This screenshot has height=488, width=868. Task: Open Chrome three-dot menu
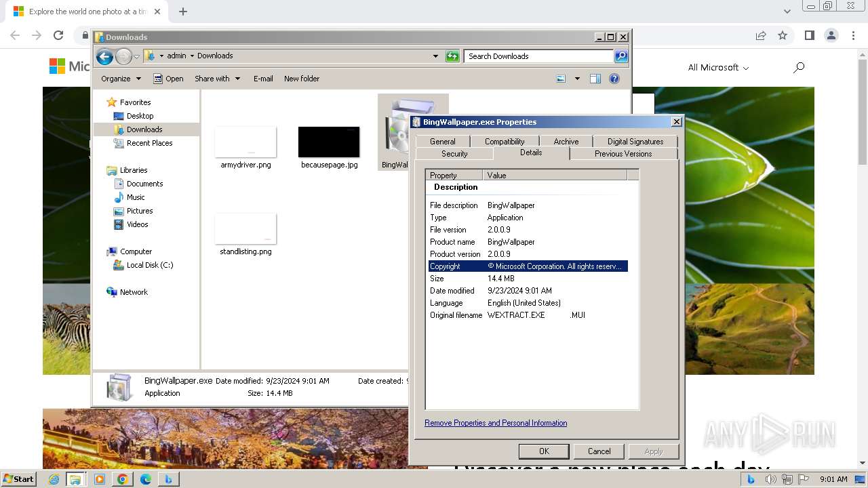point(854,35)
